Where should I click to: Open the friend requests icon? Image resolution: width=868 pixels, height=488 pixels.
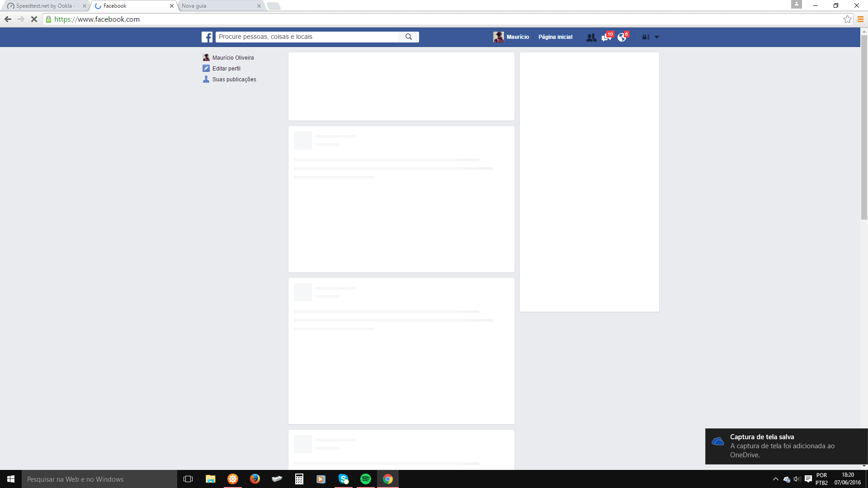591,37
